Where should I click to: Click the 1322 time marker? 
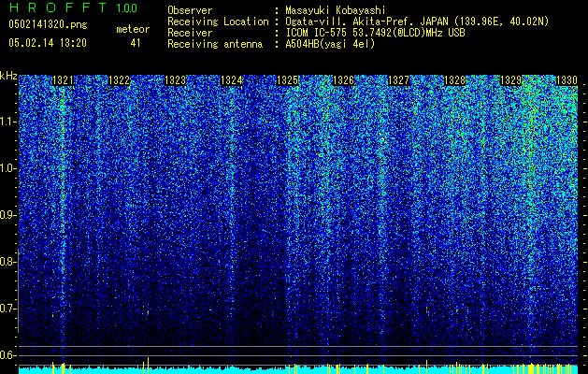(119, 80)
